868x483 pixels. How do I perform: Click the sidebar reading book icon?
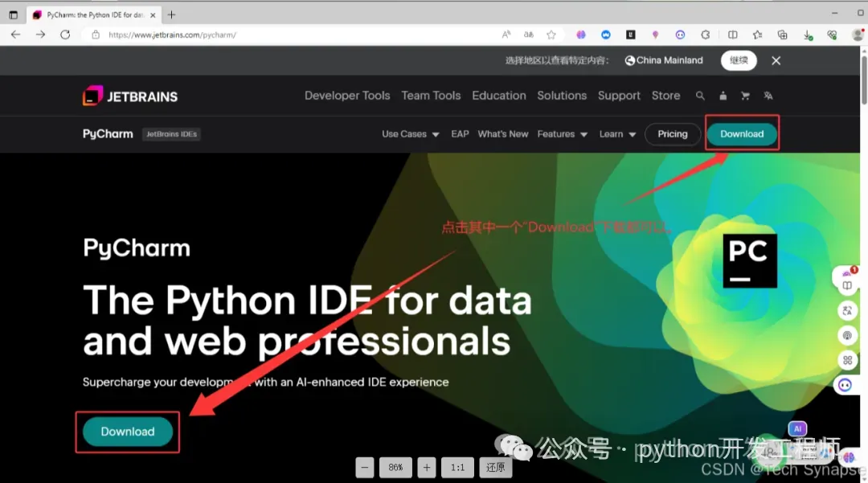[847, 285]
